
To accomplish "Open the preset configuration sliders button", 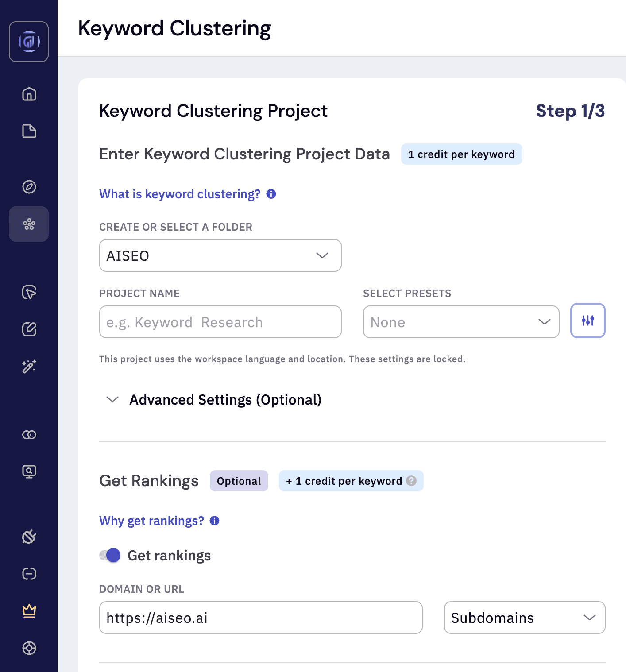I will (x=587, y=321).
